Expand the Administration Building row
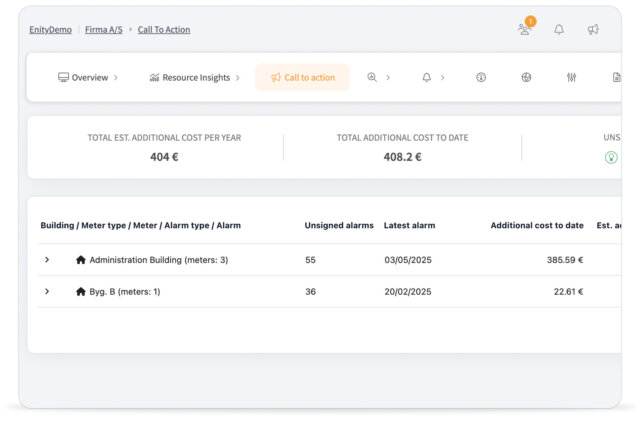 point(47,260)
